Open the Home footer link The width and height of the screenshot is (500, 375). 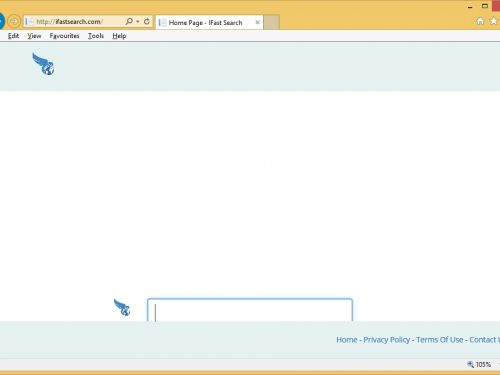tap(347, 340)
